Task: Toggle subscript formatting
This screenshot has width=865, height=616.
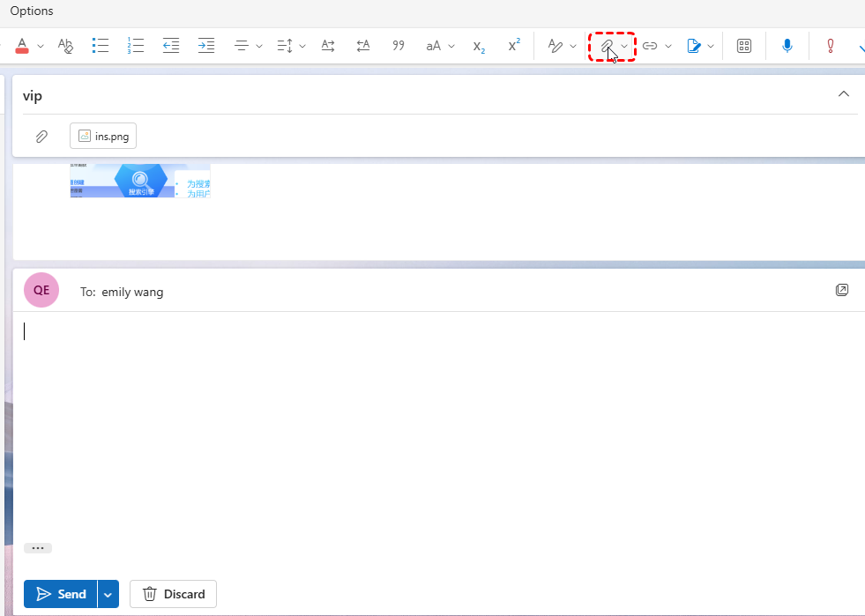Action: (479, 46)
